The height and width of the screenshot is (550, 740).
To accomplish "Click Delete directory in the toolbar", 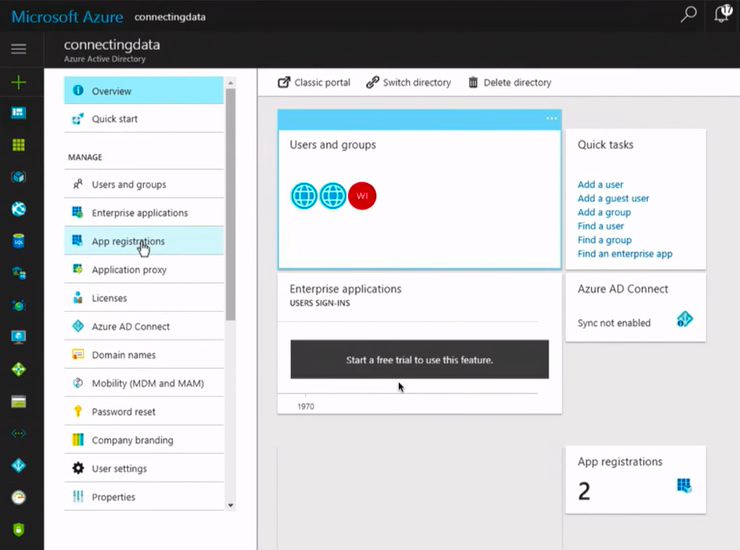I will click(x=509, y=82).
